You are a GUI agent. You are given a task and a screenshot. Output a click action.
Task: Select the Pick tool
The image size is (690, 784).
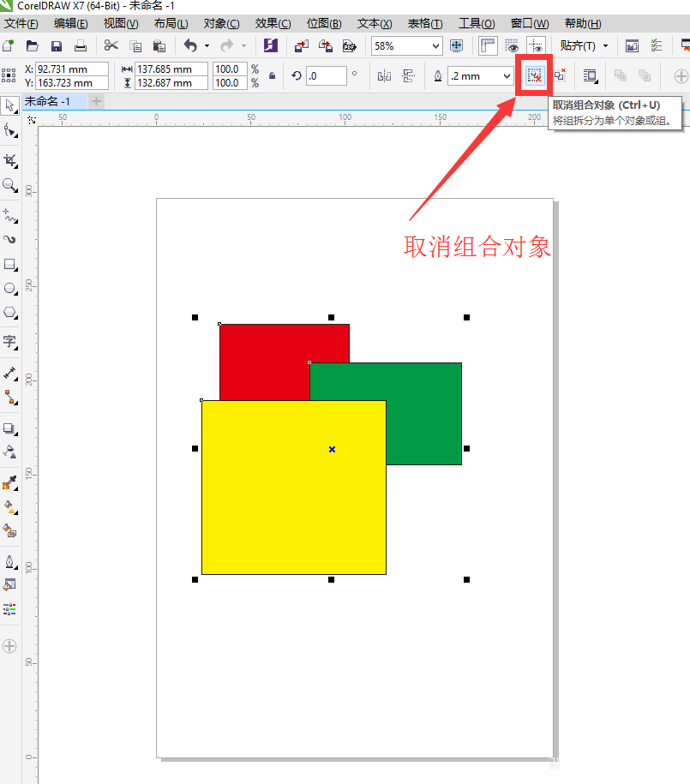tap(9, 105)
